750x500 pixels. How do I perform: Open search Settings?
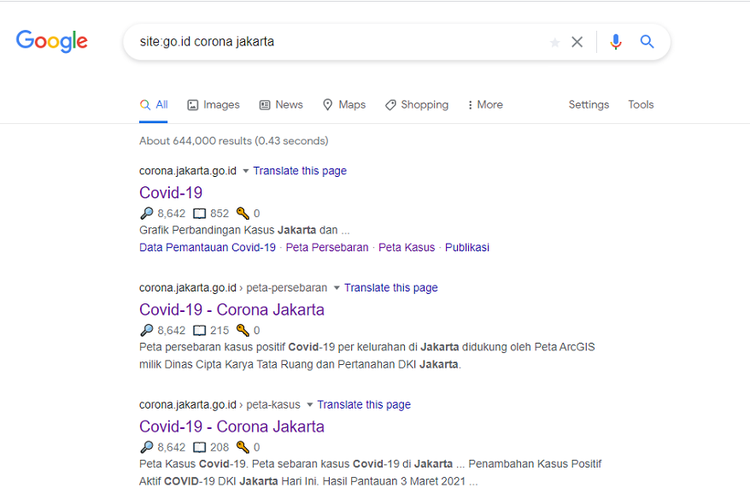click(x=588, y=105)
